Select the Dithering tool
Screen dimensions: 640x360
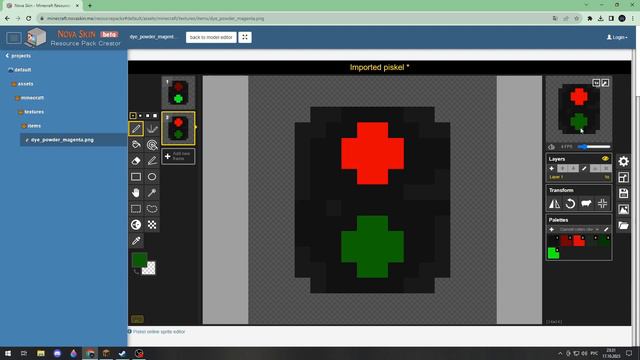pos(152,224)
